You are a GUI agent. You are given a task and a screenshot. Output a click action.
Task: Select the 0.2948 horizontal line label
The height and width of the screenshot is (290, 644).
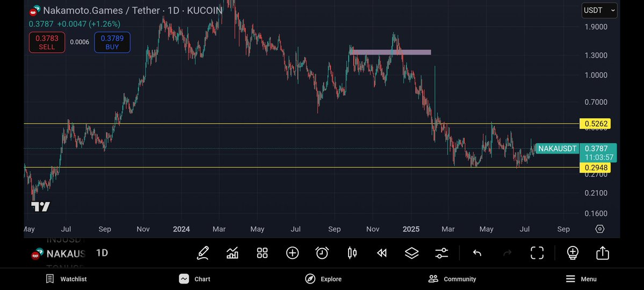tap(595, 168)
